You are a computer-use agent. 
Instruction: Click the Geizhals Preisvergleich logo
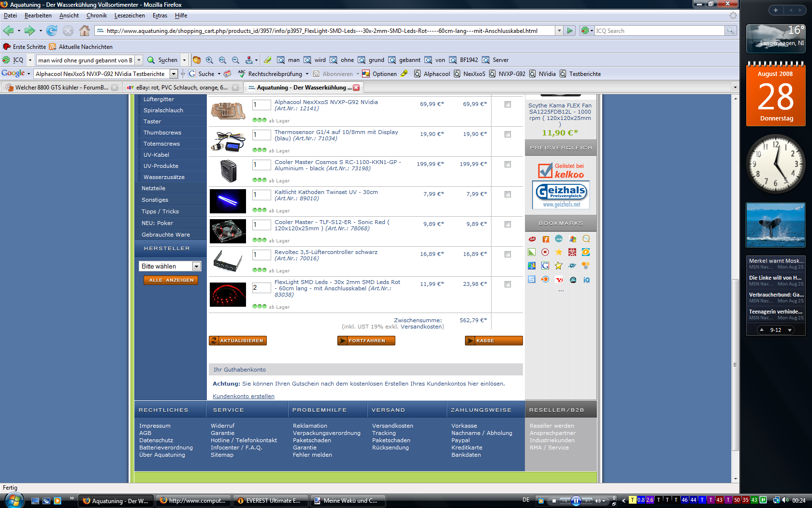point(561,194)
